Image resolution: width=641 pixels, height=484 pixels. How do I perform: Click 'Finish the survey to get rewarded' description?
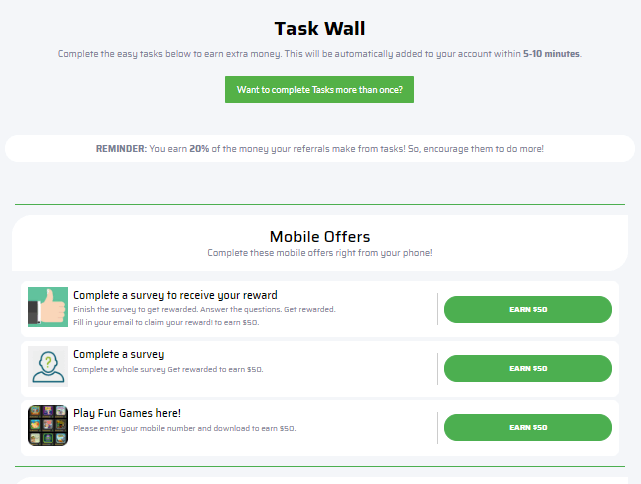pos(204,309)
